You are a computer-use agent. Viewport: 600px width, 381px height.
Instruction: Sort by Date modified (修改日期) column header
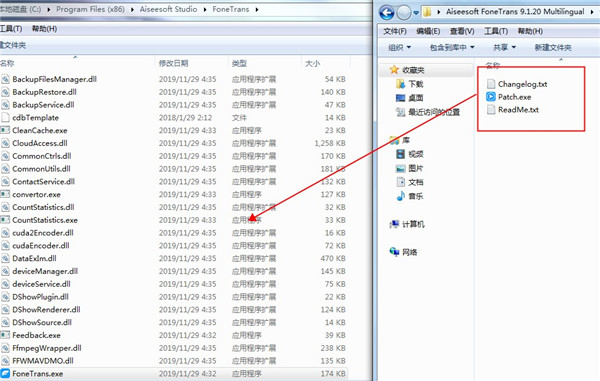(174, 63)
